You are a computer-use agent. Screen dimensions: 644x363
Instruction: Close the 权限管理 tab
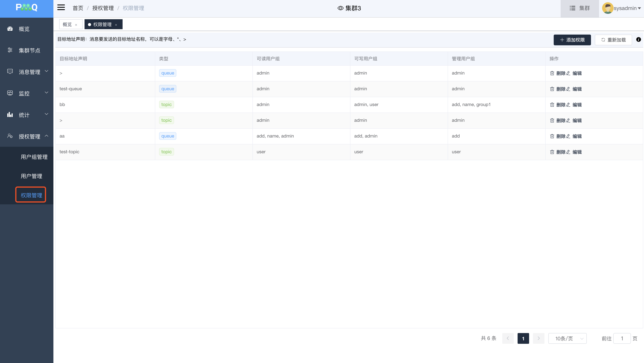point(116,25)
